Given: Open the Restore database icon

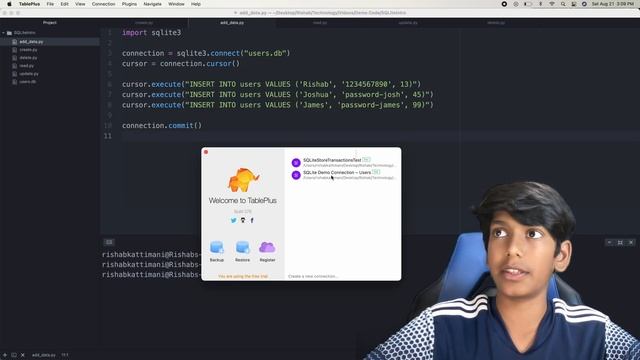Looking at the screenshot, I should (x=242, y=247).
